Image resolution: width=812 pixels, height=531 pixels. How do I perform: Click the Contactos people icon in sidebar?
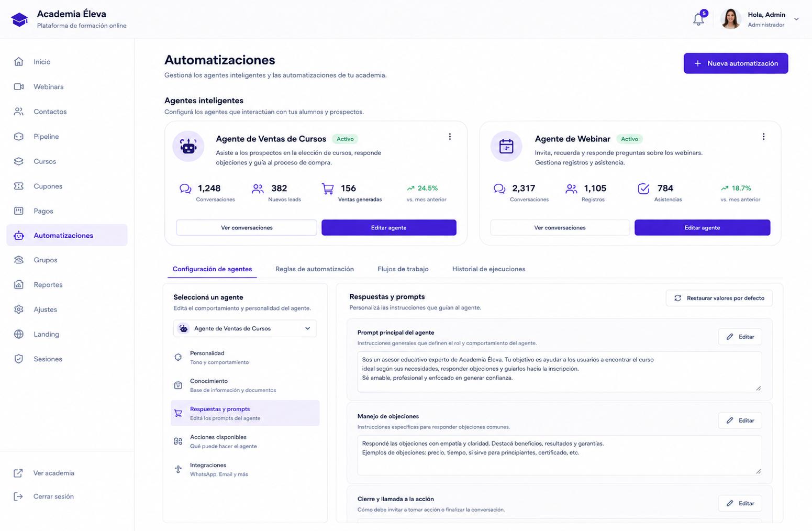pyautogui.click(x=19, y=112)
